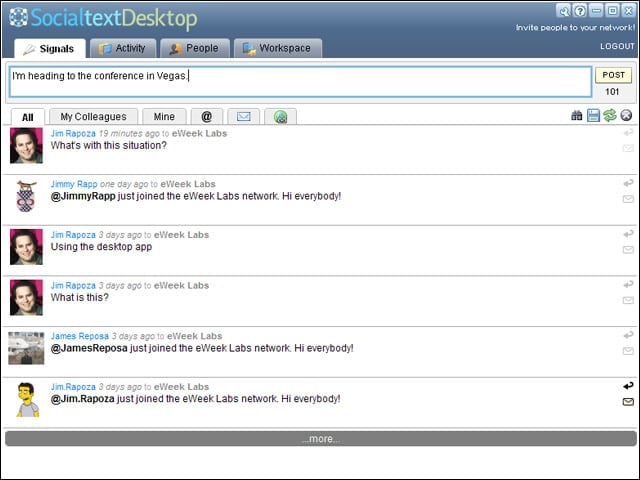This screenshot has width=640, height=480.
Task: Click the binoculars search icon
Action: (576, 116)
